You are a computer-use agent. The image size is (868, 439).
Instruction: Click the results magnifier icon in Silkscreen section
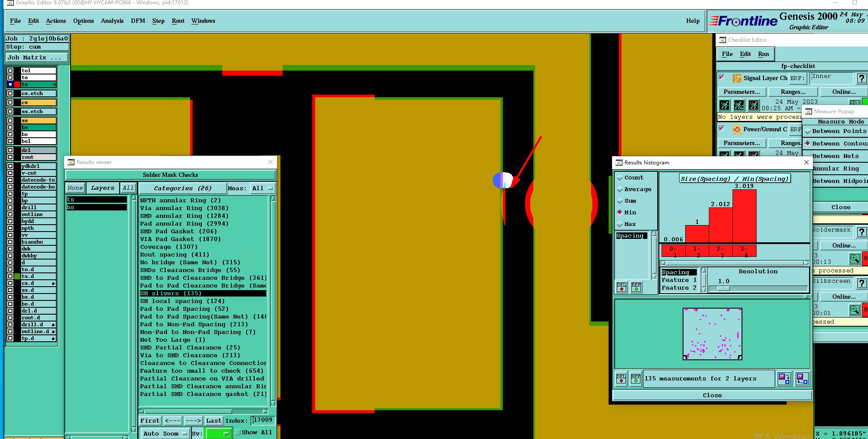click(x=854, y=309)
